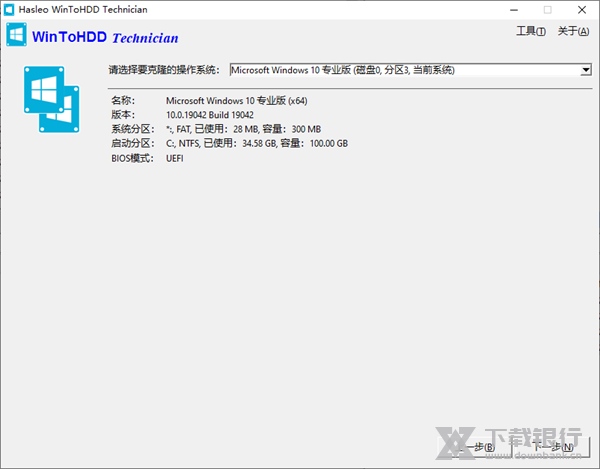Expand the operating system dropdown arrow
600x469 pixels.
tap(585, 70)
